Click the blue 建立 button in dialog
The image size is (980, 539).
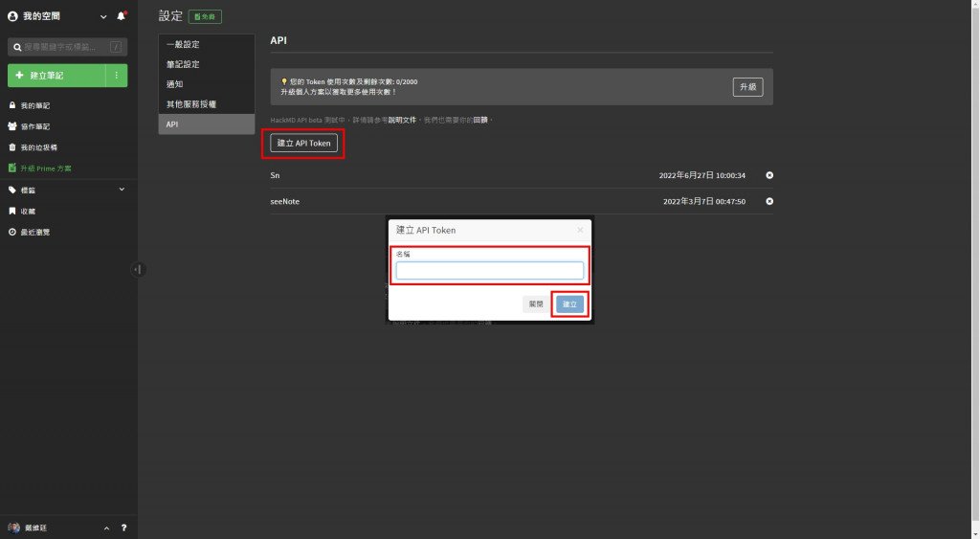(569, 304)
